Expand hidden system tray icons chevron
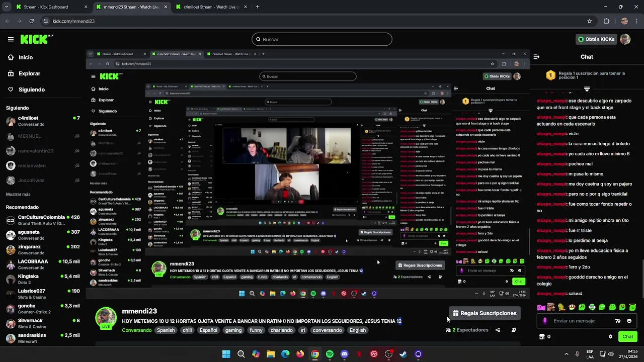 point(566,354)
